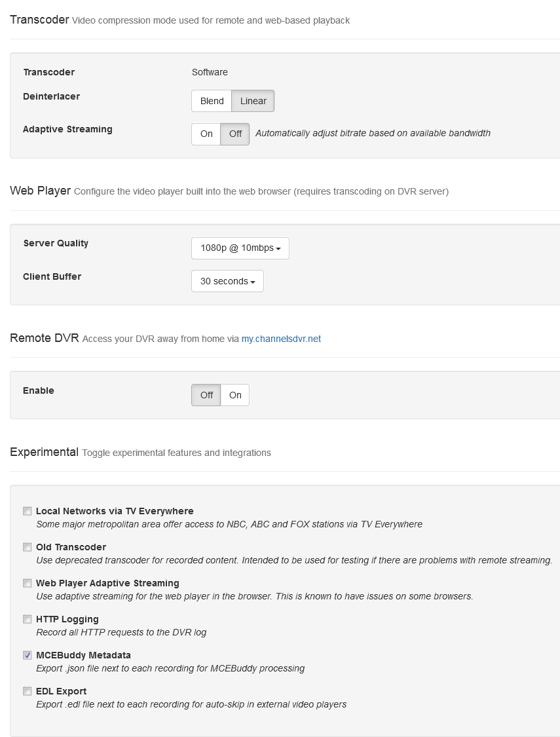
Task: Uncheck the MCEBuddy Metadata checkbox
Action: [x=28, y=655]
